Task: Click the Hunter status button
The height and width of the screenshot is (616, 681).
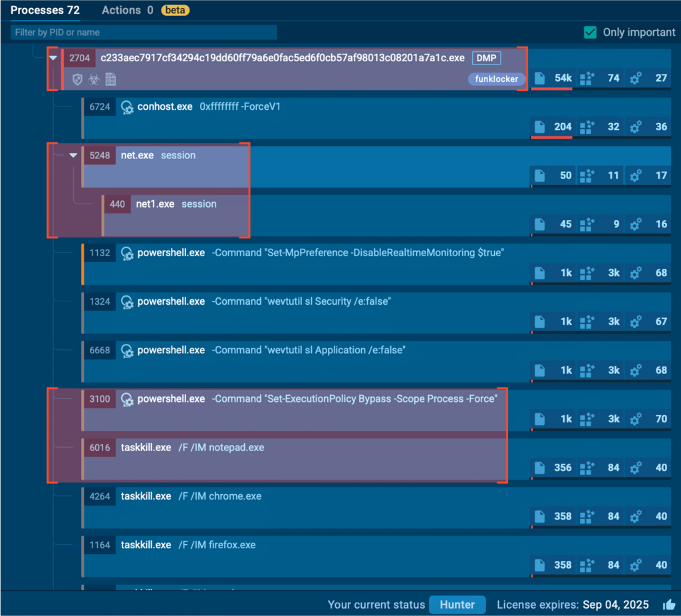Action: pyautogui.click(x=458, y=605)
